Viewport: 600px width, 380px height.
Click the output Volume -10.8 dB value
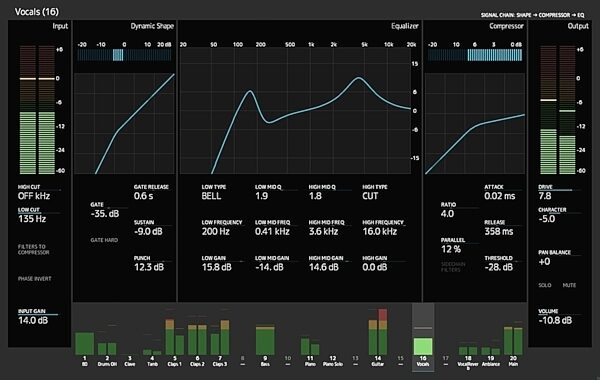pyautogui.click(x=555, y=320)
